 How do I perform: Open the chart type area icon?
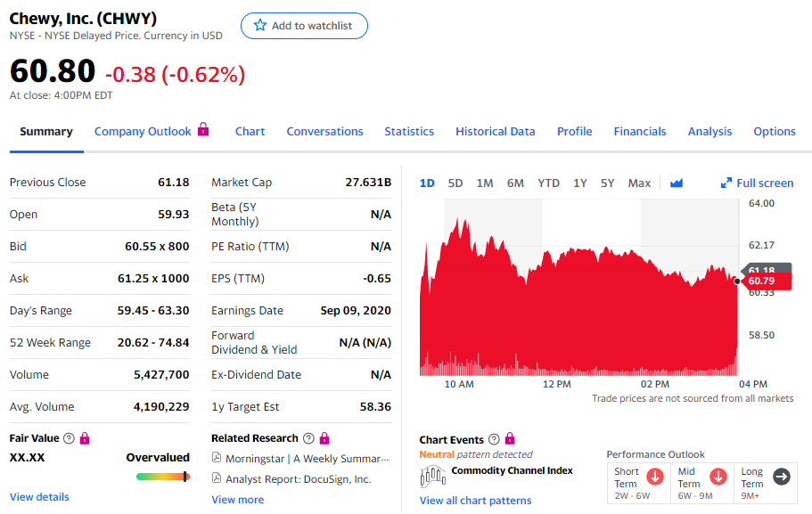[676, 183]
